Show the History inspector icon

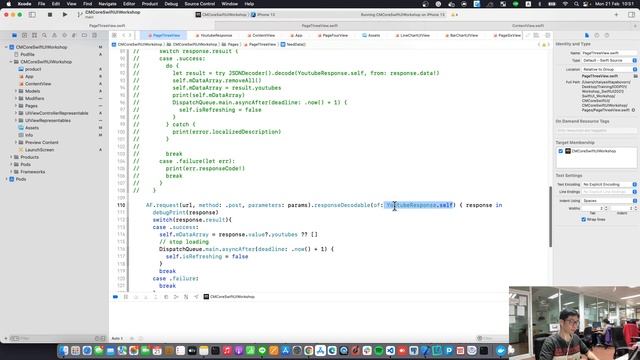(x=597, y=36)
